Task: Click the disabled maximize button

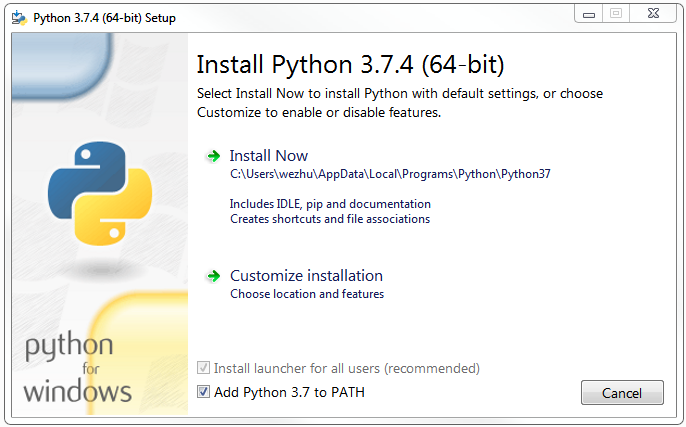Action: (616, 14)
